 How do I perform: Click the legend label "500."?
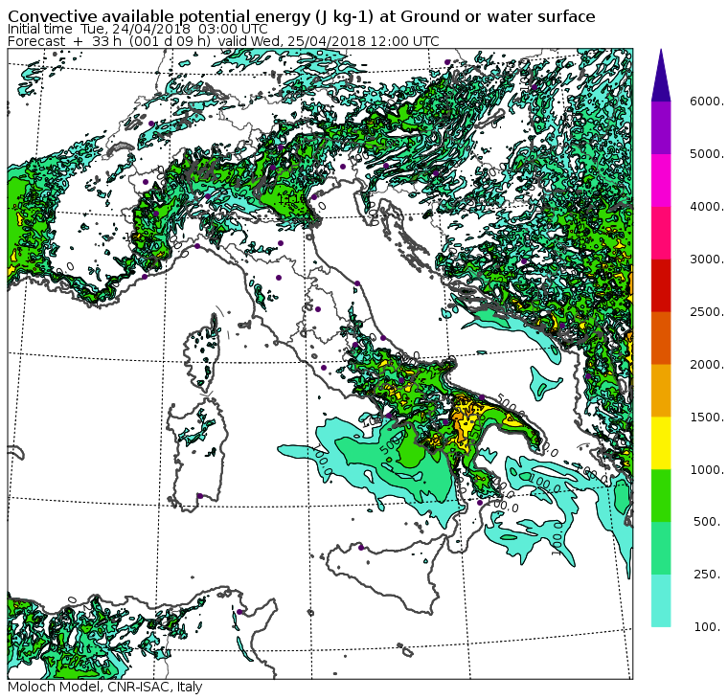coord(708,522)
